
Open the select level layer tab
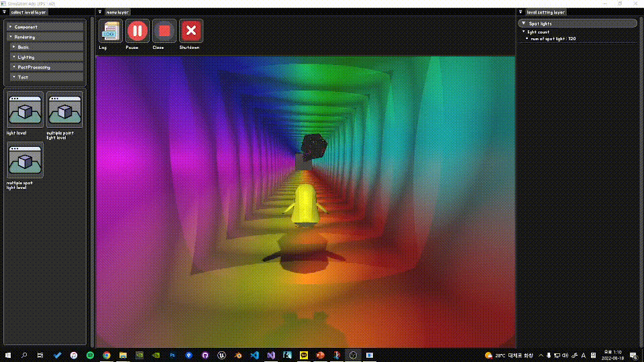pos(28,12)
